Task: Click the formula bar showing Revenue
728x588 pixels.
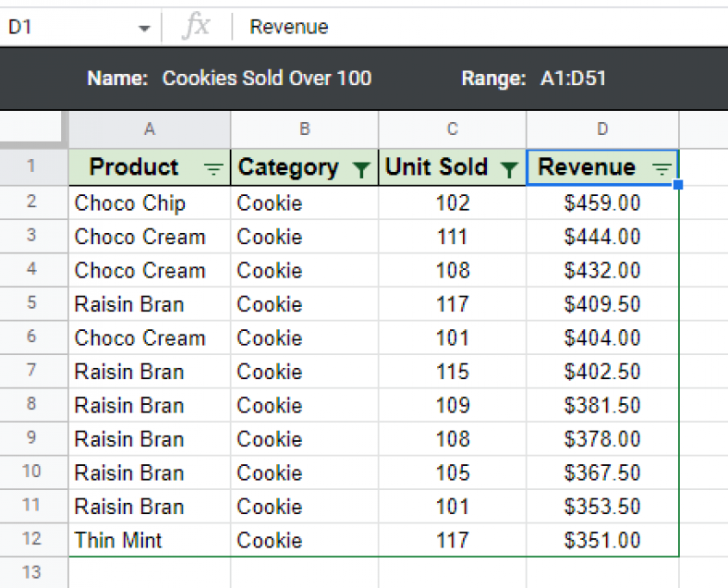Action: point(479,27)
